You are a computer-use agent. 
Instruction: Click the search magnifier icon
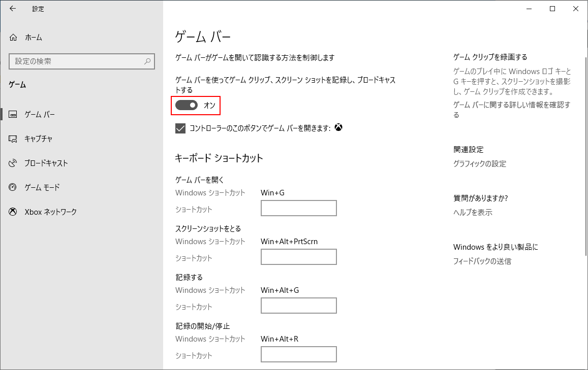(x=147, y=61)
